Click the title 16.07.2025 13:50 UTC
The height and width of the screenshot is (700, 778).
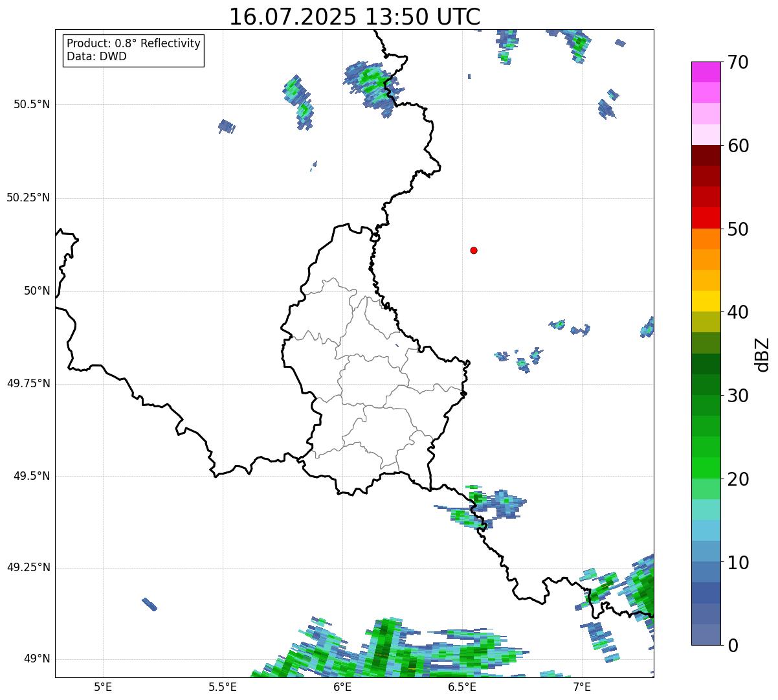pos(355,17)
